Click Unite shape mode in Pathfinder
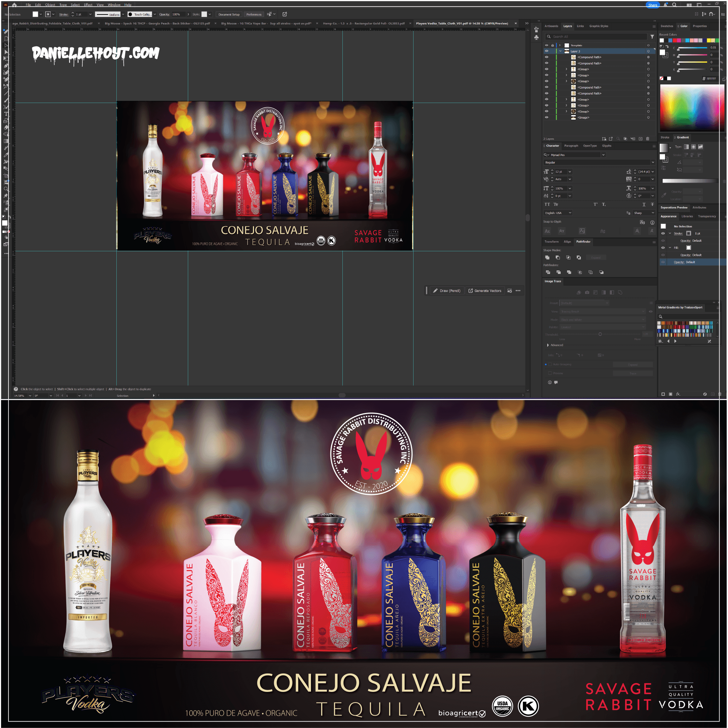 click(547, 258)
